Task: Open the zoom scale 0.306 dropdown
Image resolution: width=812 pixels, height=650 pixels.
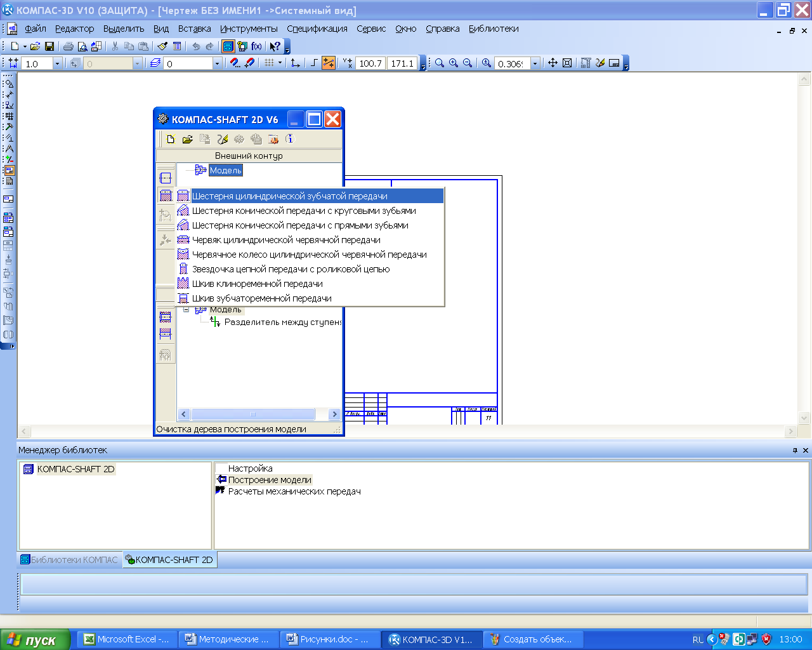Action: pos(535,63)
